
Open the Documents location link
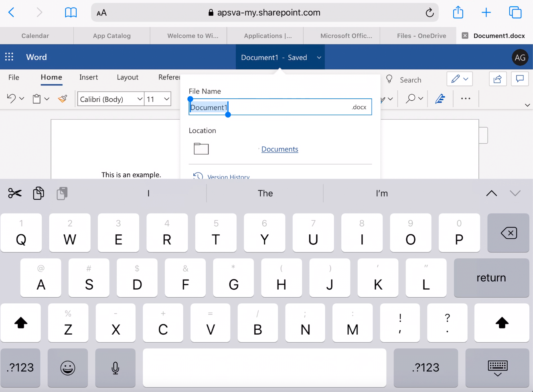tap(280, 149)
